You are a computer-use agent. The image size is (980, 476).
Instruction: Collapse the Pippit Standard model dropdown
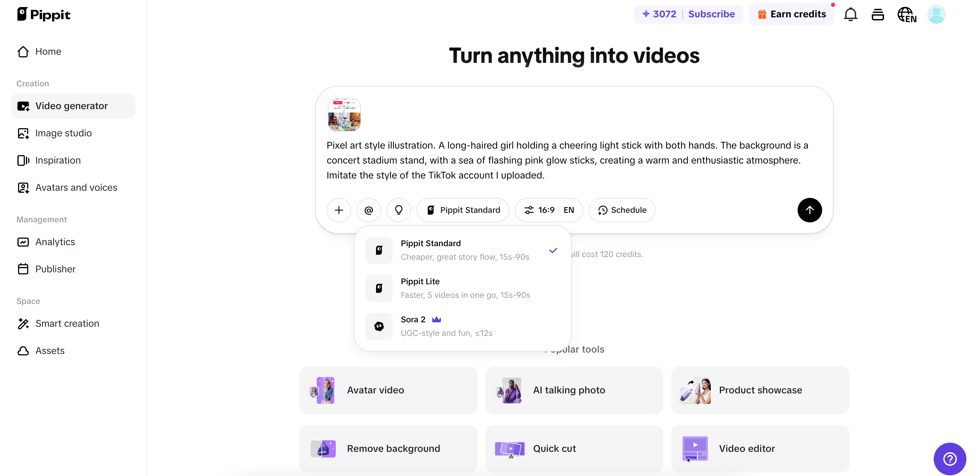(x=463, y=210)
